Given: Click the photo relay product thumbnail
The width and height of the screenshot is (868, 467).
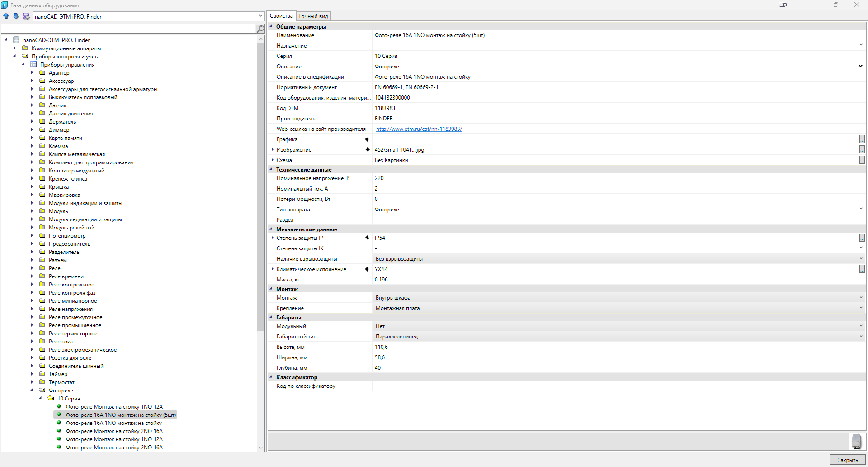Looking at the screenshot, I should [x=856, y=441].
